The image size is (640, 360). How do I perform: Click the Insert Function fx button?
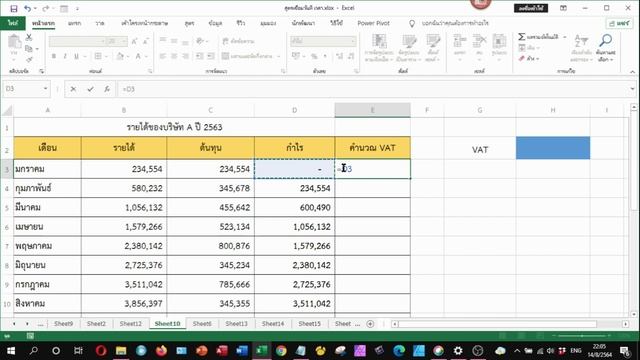pos(107,89)
